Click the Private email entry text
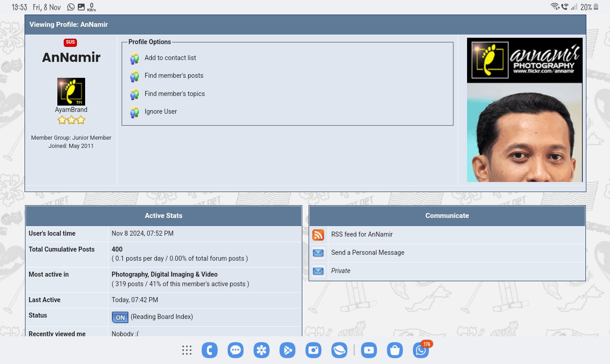Screen dimensions: 610x364 tap(341, 271)
